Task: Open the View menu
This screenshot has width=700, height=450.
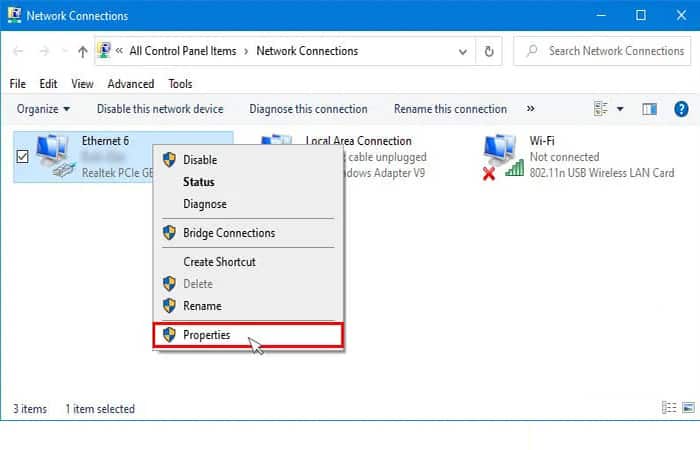Action: (82, 84)
